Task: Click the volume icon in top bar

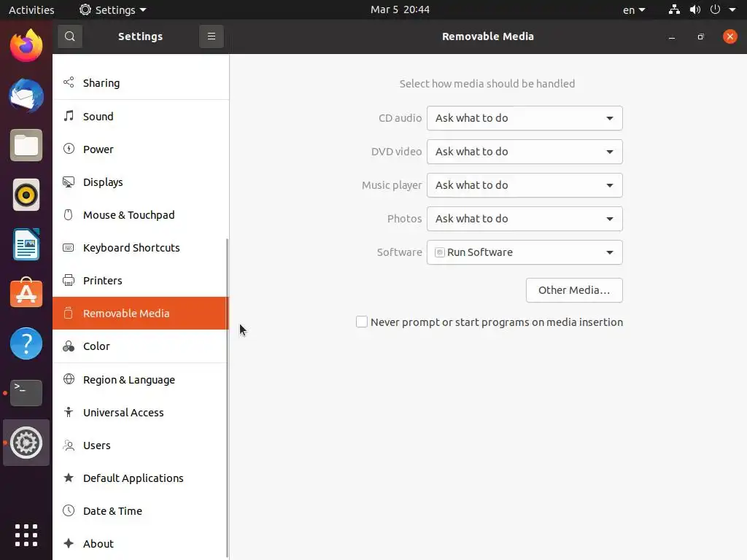Action: pos(695,10)
